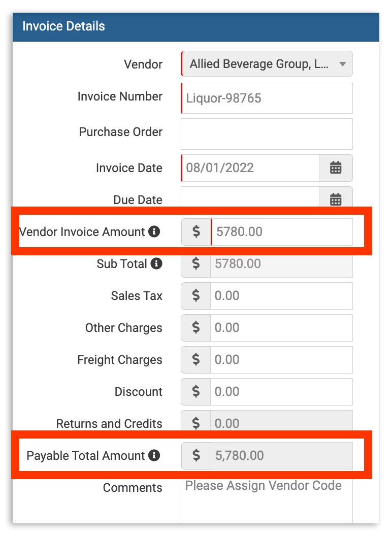392x536 pixels.
Task: Click the Vendor Invoice Amount value field
Action: tap(282, 231)
